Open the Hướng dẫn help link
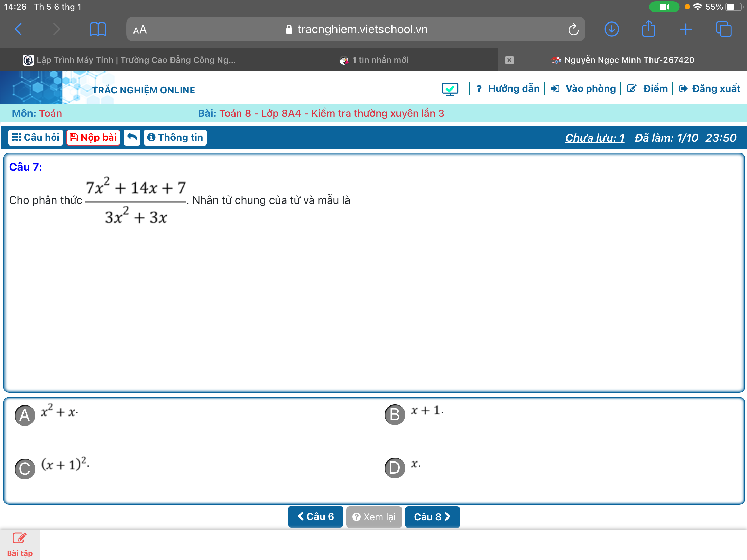The height and width of the screenshot is (560, 747). click(507, 89)
